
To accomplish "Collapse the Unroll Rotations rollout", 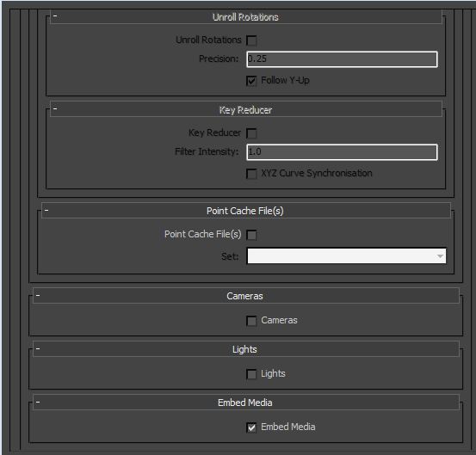I will [x=55, y=15].
